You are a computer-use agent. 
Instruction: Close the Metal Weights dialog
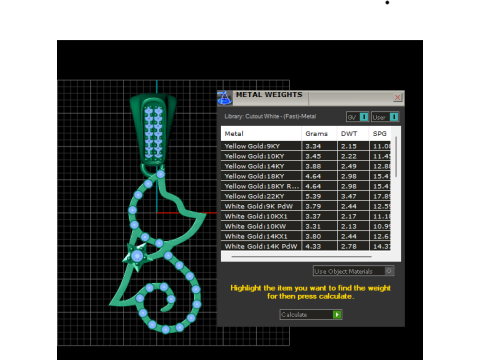tap(397, 97)
